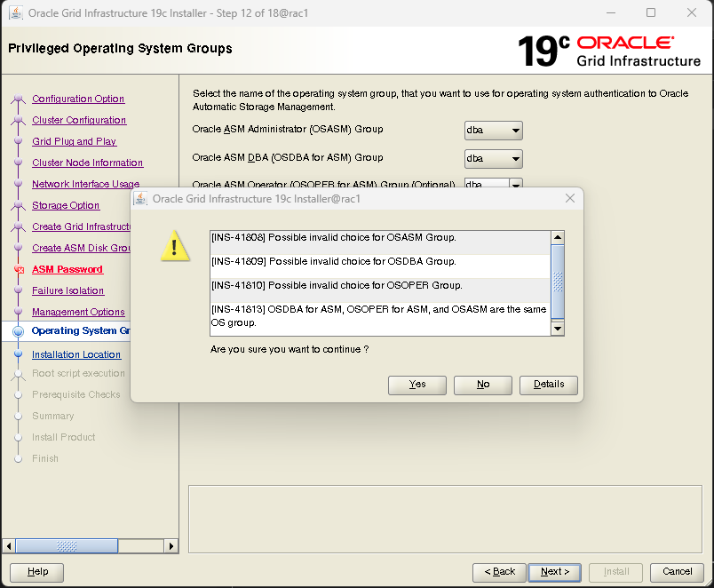Close the warning dialog with the X
Screen dimensions: 714x588
569,198
